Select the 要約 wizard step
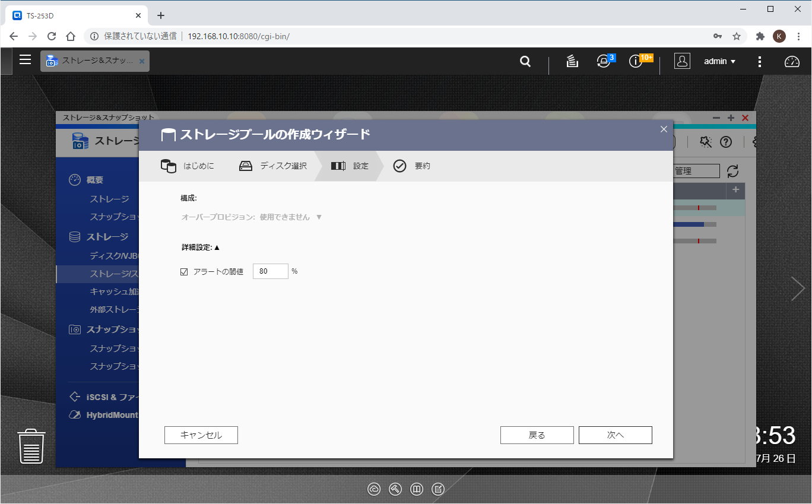Viewport: 812px width, 504px height. [412, 166]
